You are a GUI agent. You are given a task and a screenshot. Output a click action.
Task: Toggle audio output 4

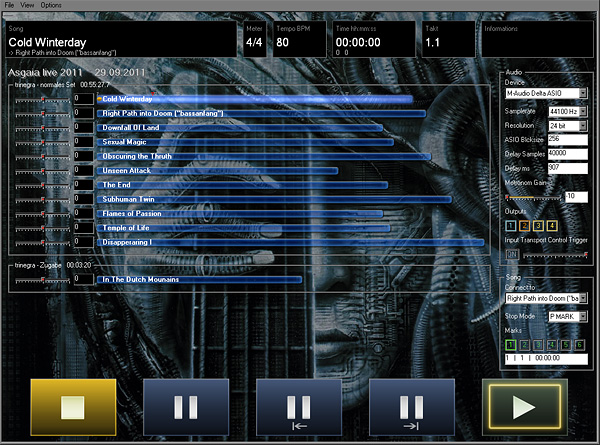(x=552, y=226)
